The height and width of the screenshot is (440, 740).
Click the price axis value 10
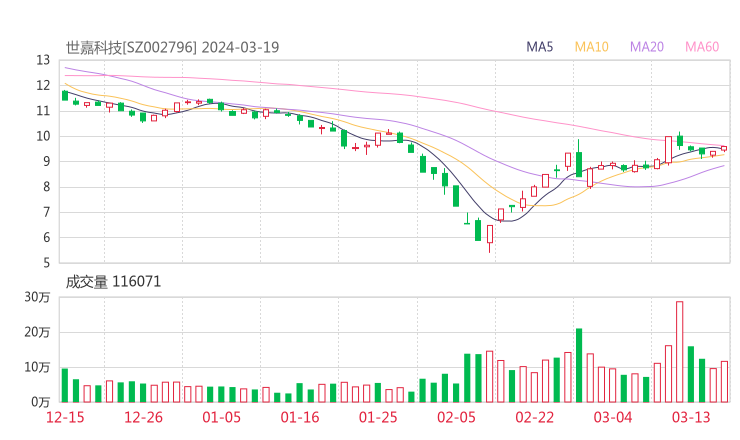pos(43,136)
